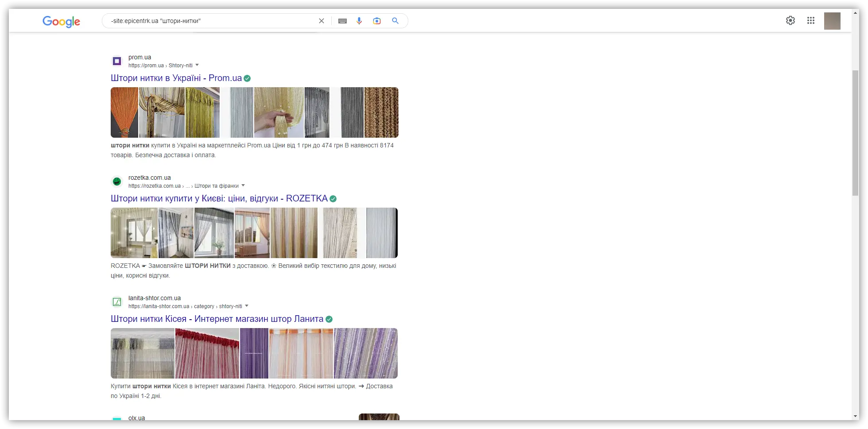The height and width of the screenshot is (429, 868).
Task: Click rozetka breadcrumb 'Штори та фіранки'
Action: 217,186
